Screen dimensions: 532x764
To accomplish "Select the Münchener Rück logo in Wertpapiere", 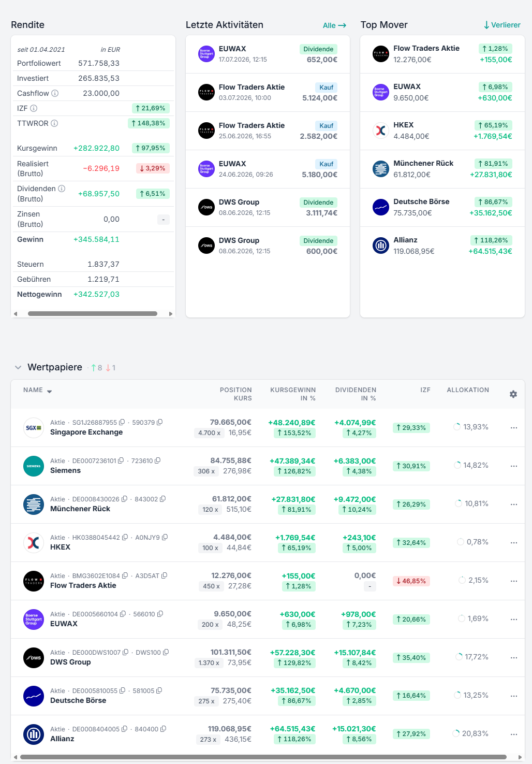I will click(x=34, y=504).
